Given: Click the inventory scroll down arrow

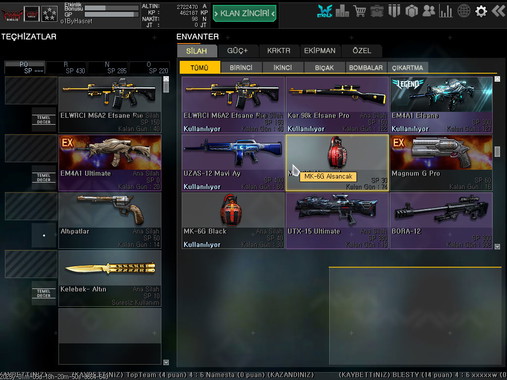Looking at the screenshot, I should click(x=497, y=247).
